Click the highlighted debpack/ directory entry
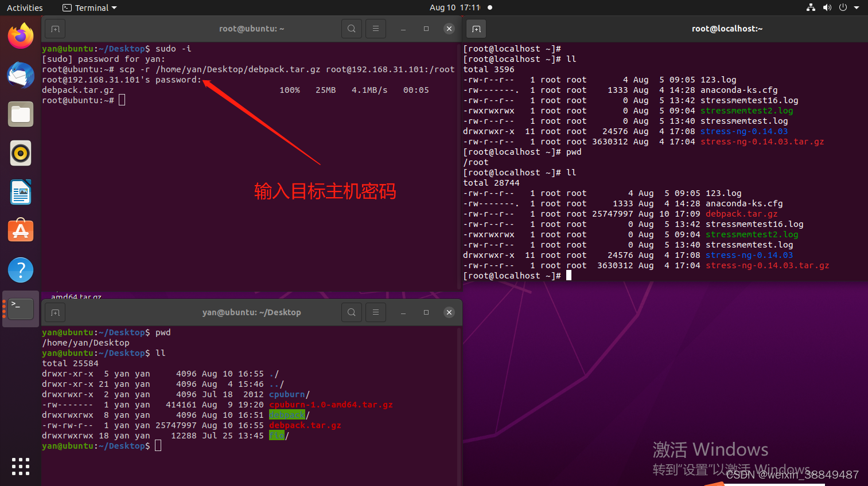The height and width of the screenshot is (486, 868). click(289, 415)
